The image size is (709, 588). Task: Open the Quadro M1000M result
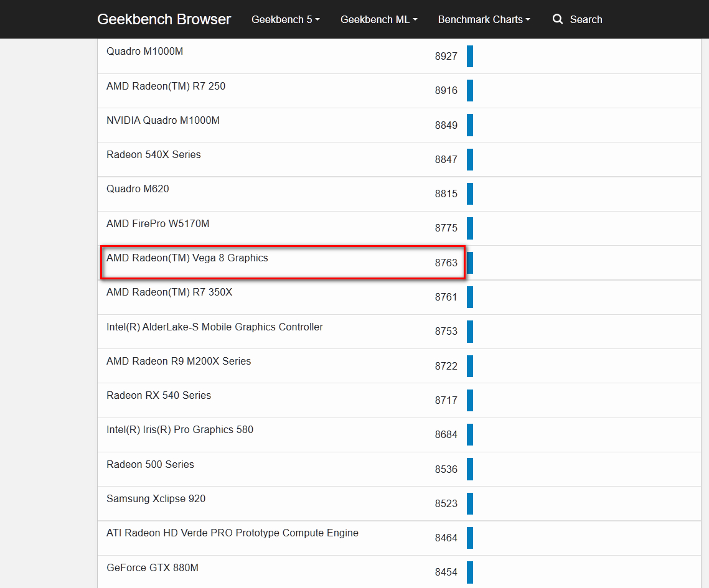(x=144, y=52)
